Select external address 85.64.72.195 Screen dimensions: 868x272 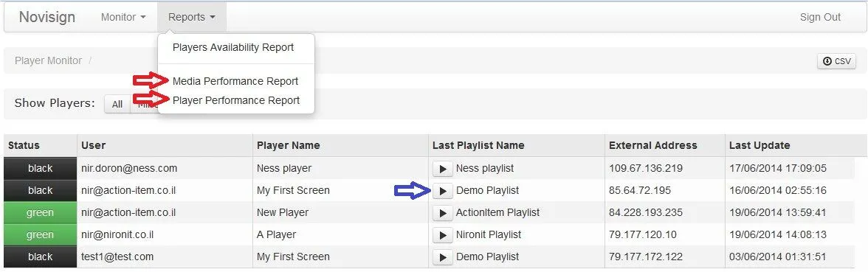click(640, 190)
